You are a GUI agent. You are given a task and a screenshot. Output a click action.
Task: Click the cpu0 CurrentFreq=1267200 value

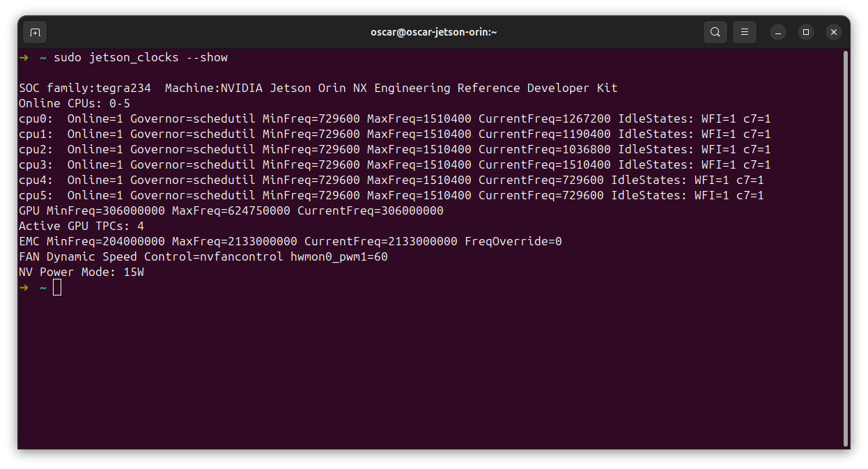click(x=545, y=118)
